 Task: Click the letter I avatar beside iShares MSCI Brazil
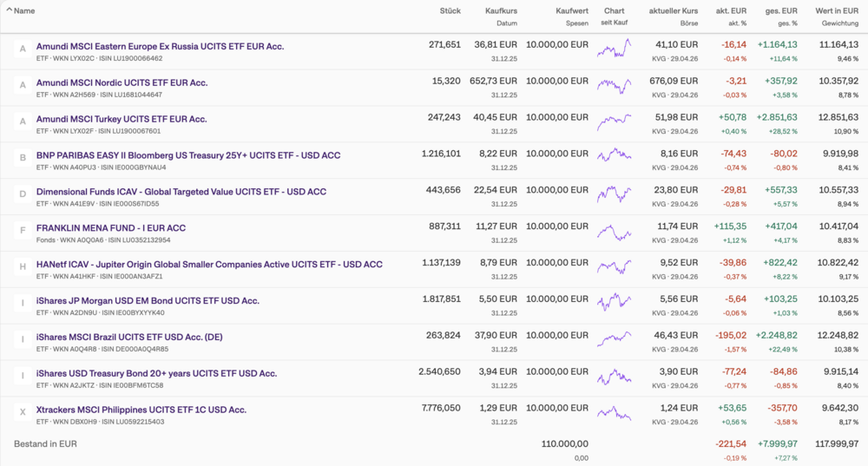(23, 339)
